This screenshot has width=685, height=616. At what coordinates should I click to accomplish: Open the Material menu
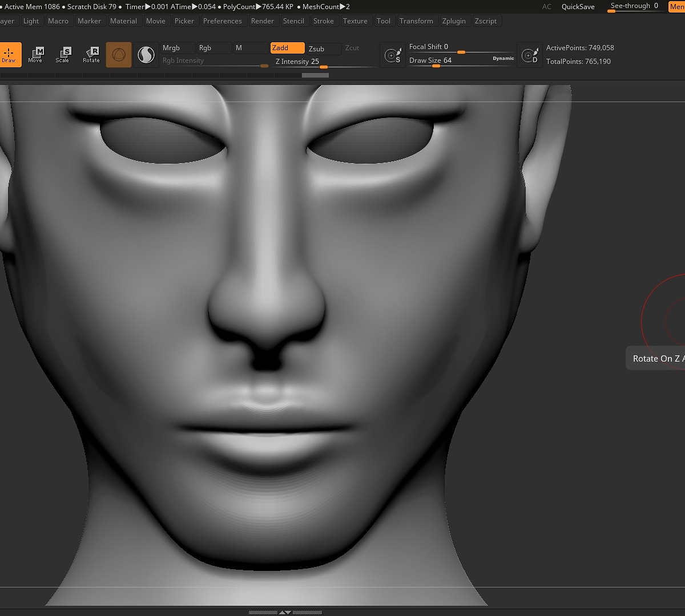(124, 21)
